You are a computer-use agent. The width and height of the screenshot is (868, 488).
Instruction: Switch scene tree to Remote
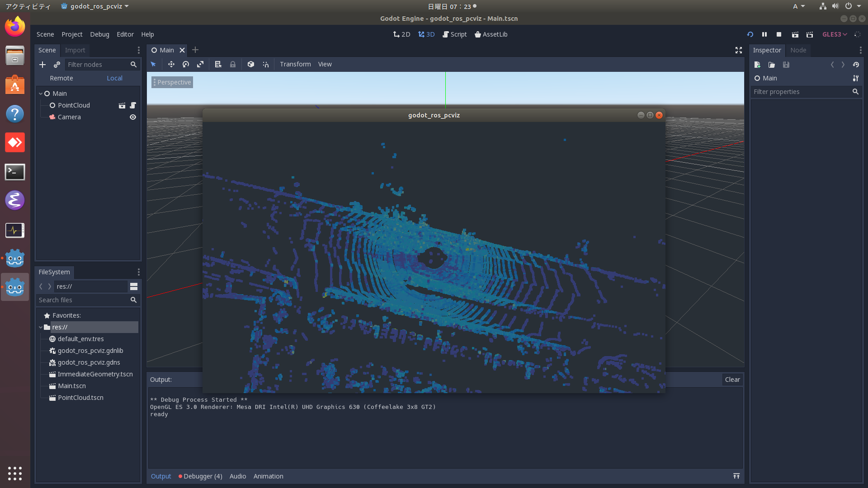pos(61,78)
